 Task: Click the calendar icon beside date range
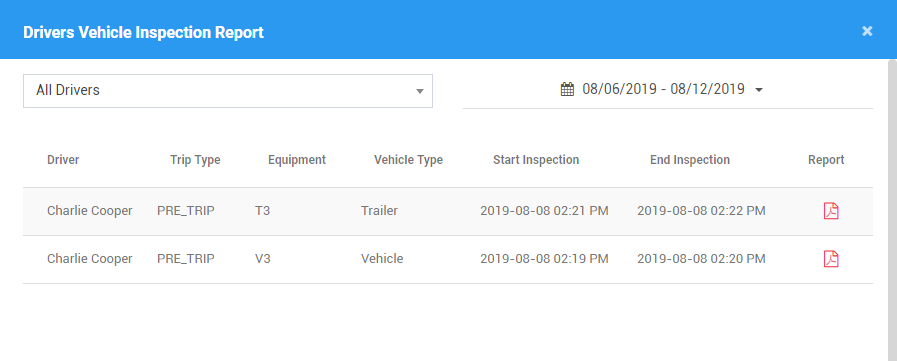pyautogui.click(x=567, y=89)
